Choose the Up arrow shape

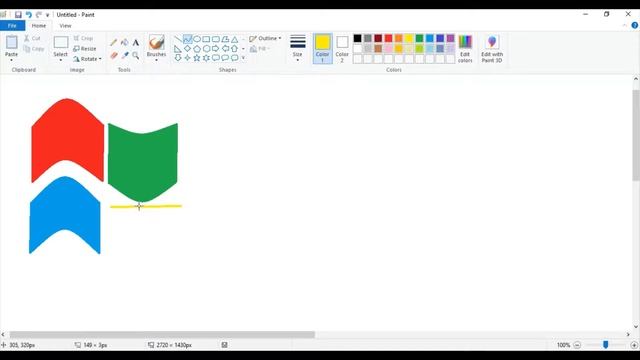(234, 49)
